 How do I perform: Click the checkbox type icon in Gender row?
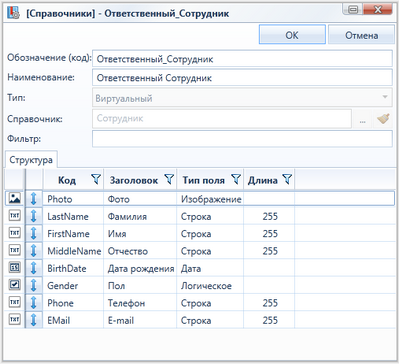click(14, 285)
